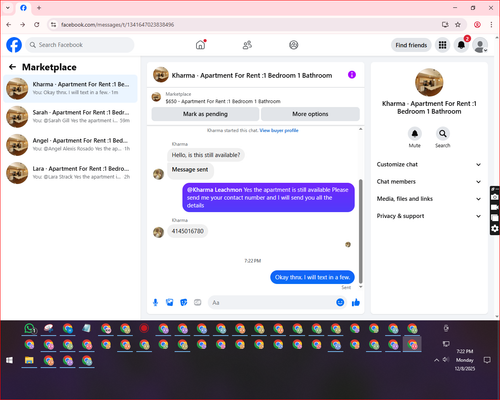500x400 pixels.
Task: Show hidden system tray icons chevron
Action: click(x=436, y=360)
